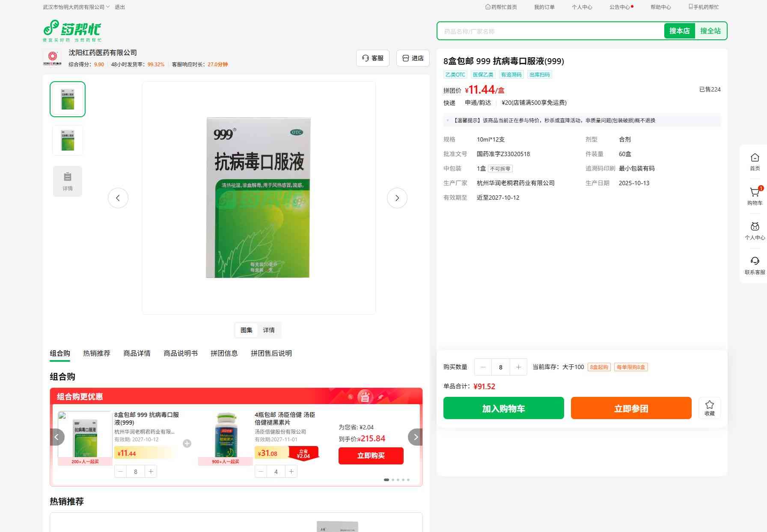Open personal center icon in right sidebar
The height and width of the screenshot is (532, 767).
coord(755,227)
